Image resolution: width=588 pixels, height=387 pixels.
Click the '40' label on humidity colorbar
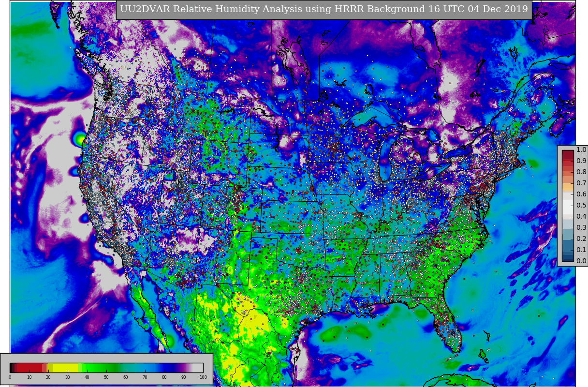[87, 377]
